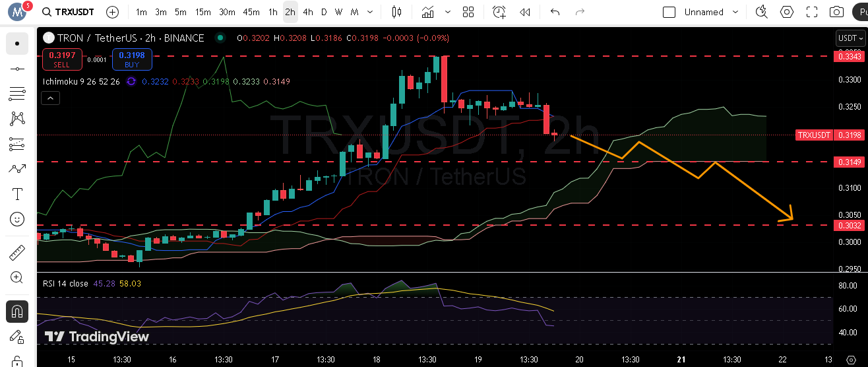Screen dimensions: 868x367
Task: Open the Indicators button
Action: (428, 12)
